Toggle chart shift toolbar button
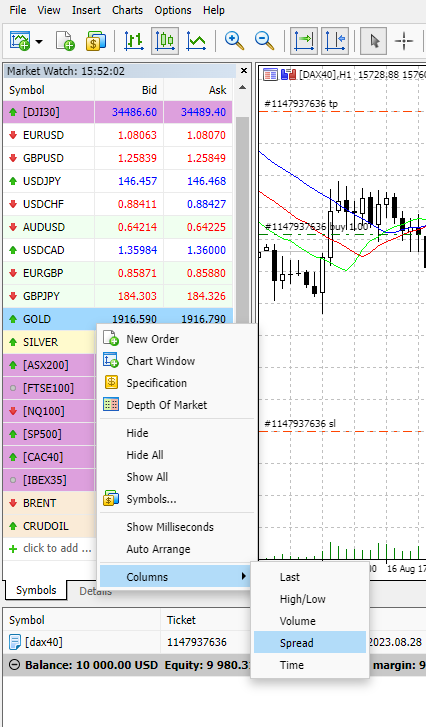 coord(335,41)
